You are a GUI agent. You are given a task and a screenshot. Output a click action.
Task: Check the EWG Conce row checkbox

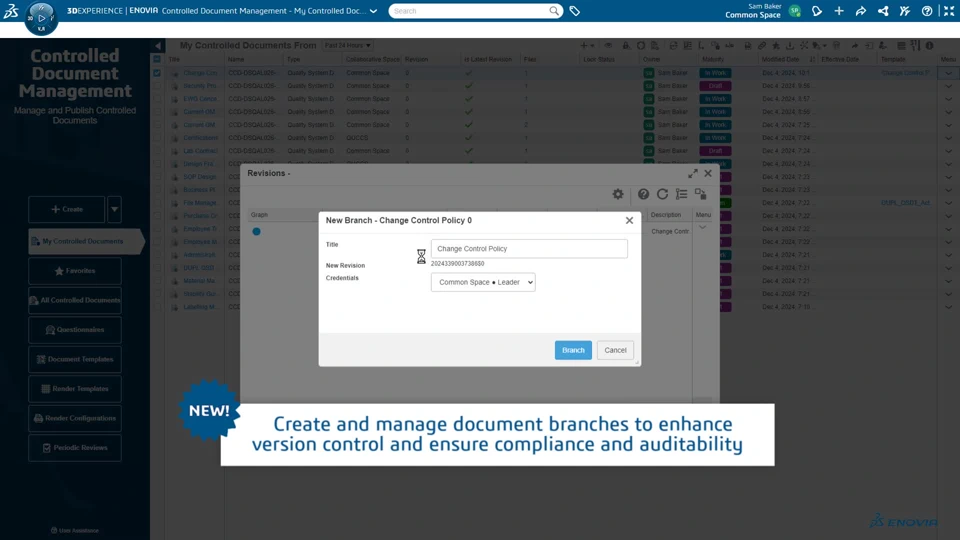tap(157, 99)
